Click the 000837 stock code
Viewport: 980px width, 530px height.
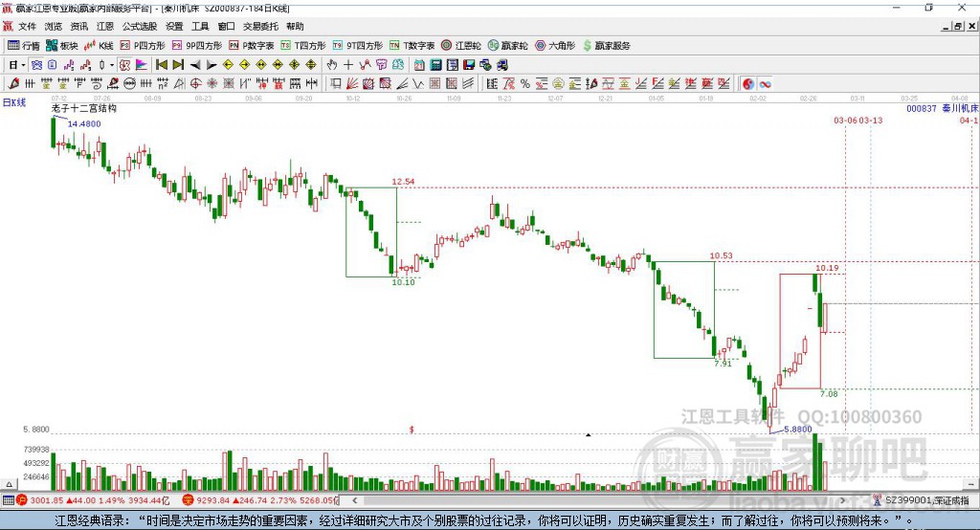coord(922,108)
